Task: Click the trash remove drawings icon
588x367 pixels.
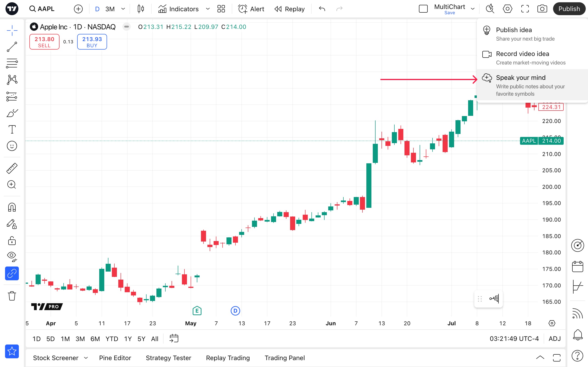Action: coord(12,296)
